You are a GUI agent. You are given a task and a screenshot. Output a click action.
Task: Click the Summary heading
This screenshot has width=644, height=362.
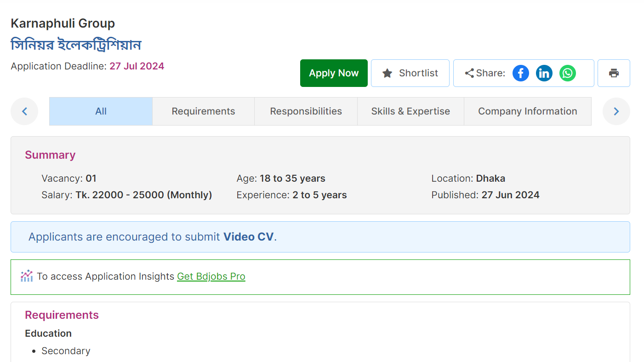[50, 155]
